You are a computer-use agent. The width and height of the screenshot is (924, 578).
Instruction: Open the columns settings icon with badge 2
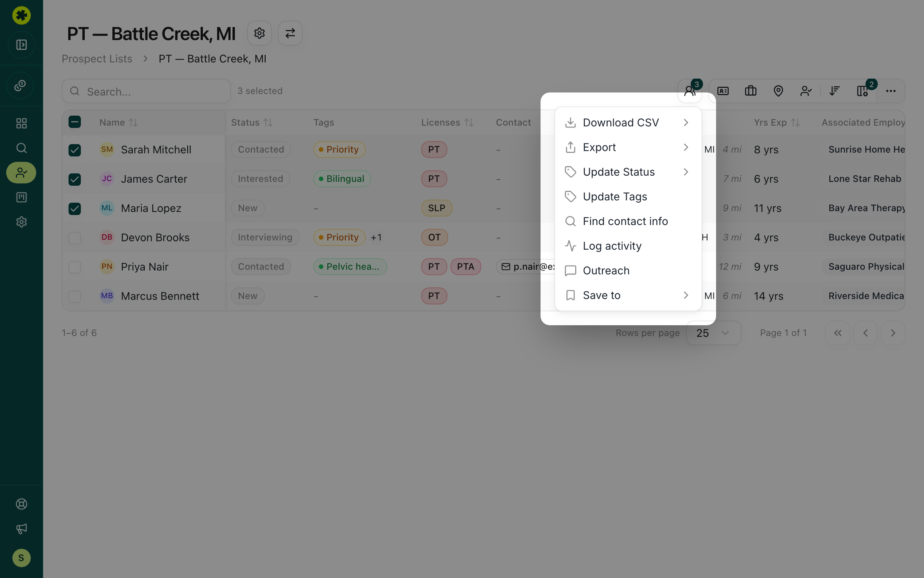click(862, 91)
